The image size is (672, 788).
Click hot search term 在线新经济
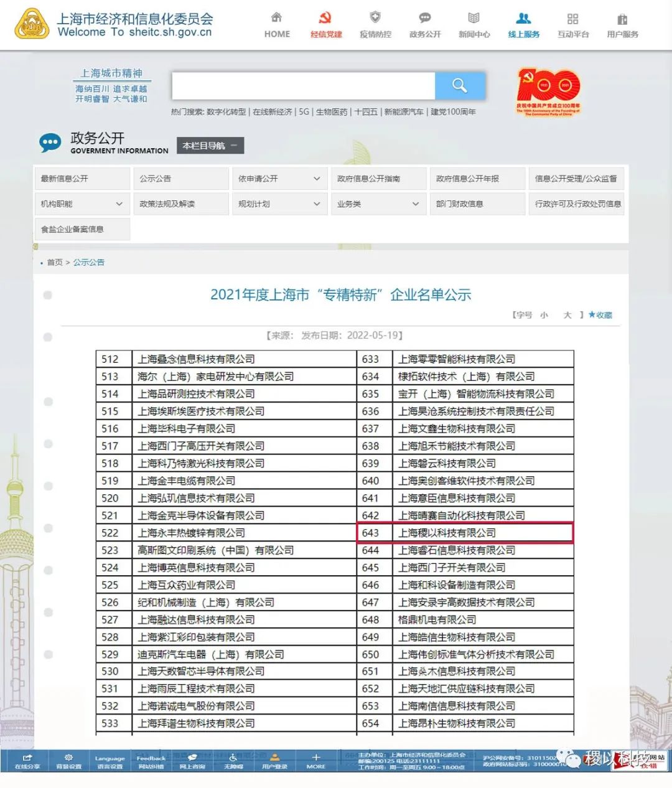(273, 112)
